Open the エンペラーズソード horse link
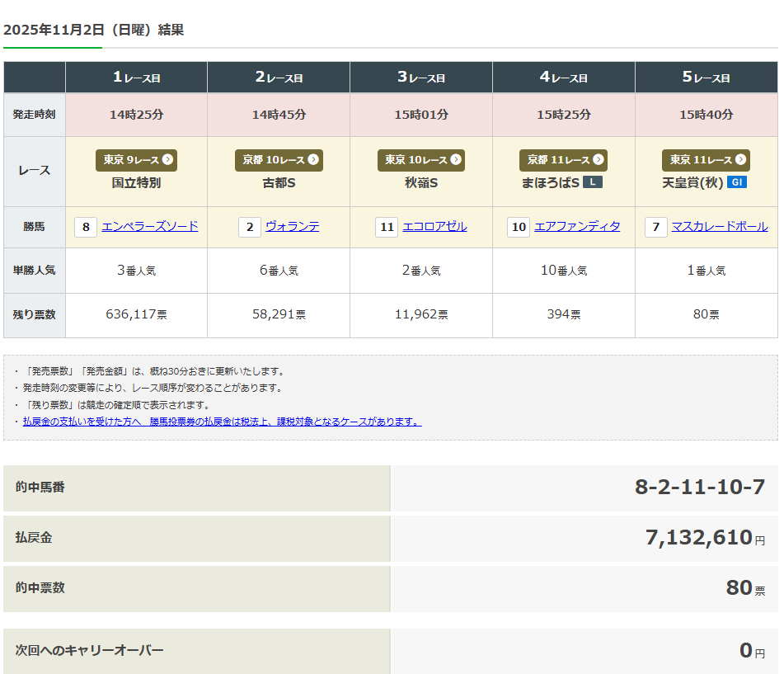The width and height of the screenshot is (784, 674). [x=150, y=226]
